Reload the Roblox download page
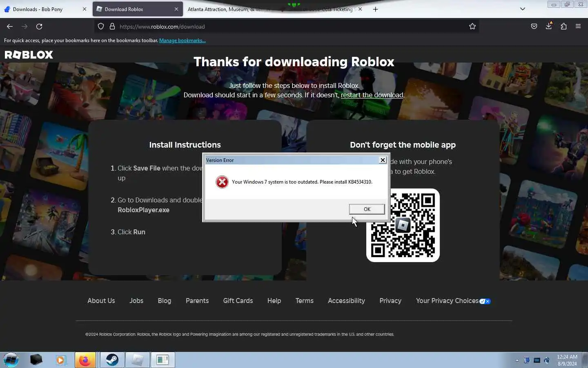The height and width of the screenshot is (368, 588). pos(39,27)
